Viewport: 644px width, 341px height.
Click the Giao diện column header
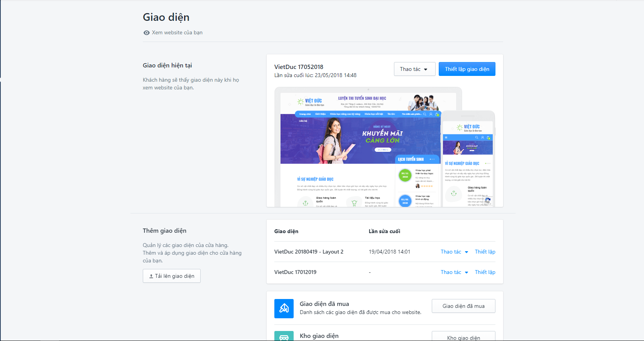pyautogui.click(x=286, y=231)
